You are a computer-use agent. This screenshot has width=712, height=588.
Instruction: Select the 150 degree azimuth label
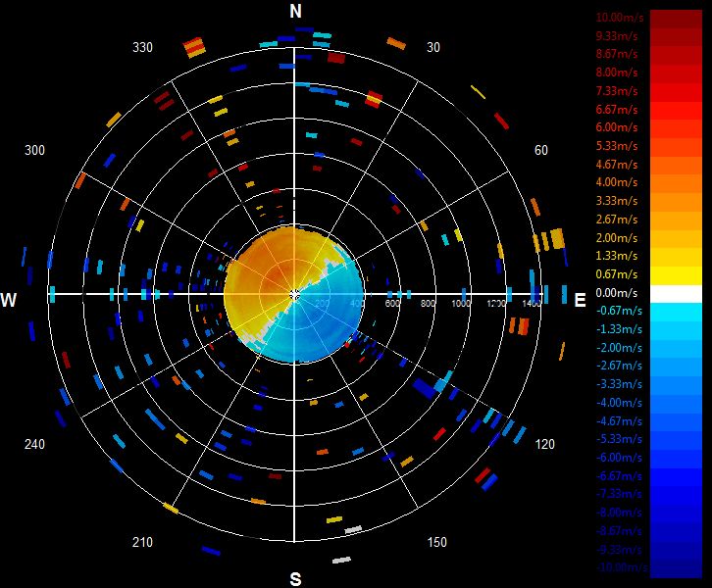point(436,542)
